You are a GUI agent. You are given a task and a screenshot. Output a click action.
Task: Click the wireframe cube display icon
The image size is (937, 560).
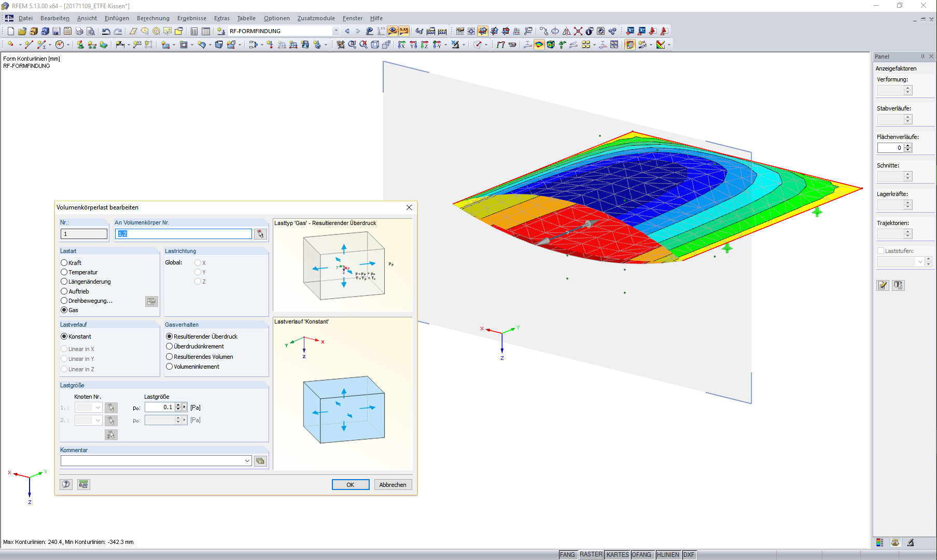[x=375, y=45]
